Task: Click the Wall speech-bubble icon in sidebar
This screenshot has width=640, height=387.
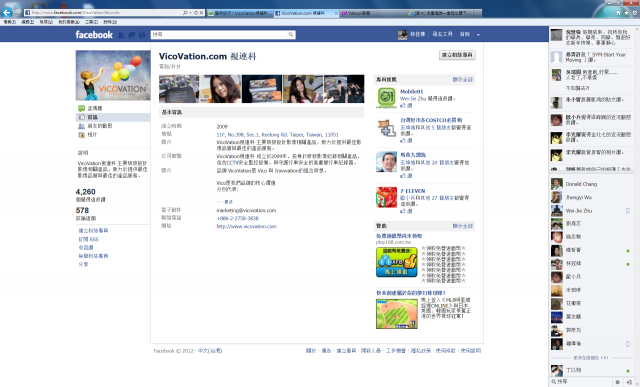Action: point(81,109)
